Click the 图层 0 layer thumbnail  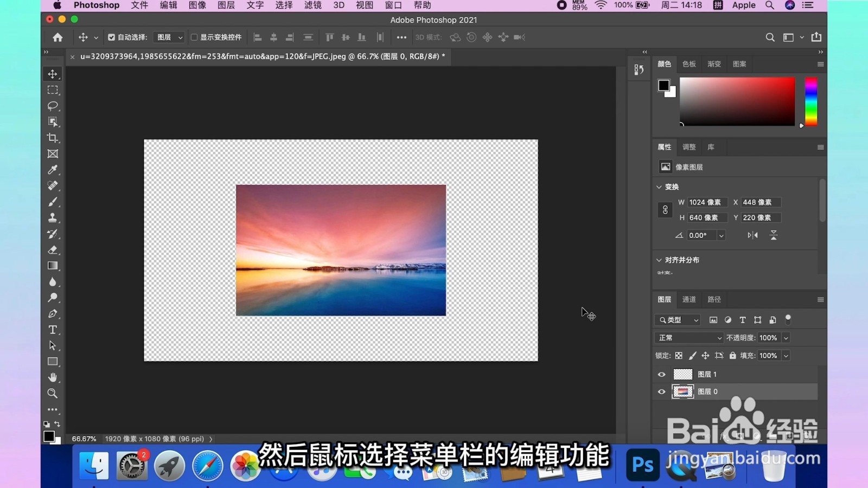coord(682,391)
